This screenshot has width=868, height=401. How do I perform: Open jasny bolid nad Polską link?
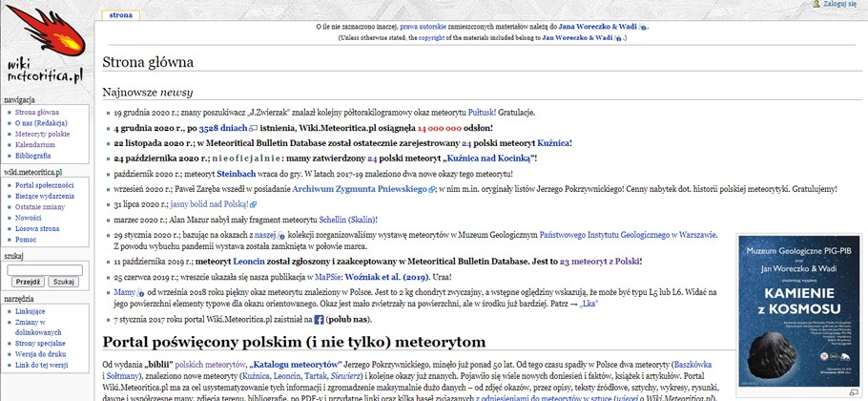[x=210, y=204]
